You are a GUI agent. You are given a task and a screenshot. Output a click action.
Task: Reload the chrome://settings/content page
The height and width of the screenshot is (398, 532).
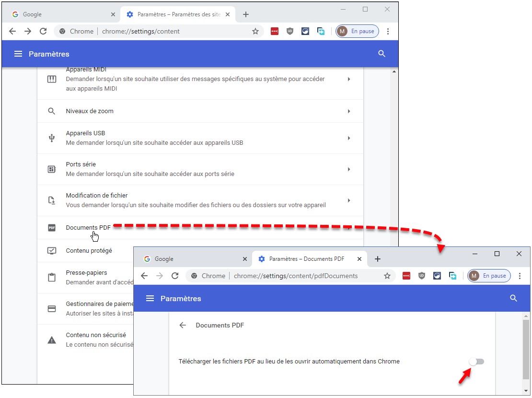coord(43,31)
